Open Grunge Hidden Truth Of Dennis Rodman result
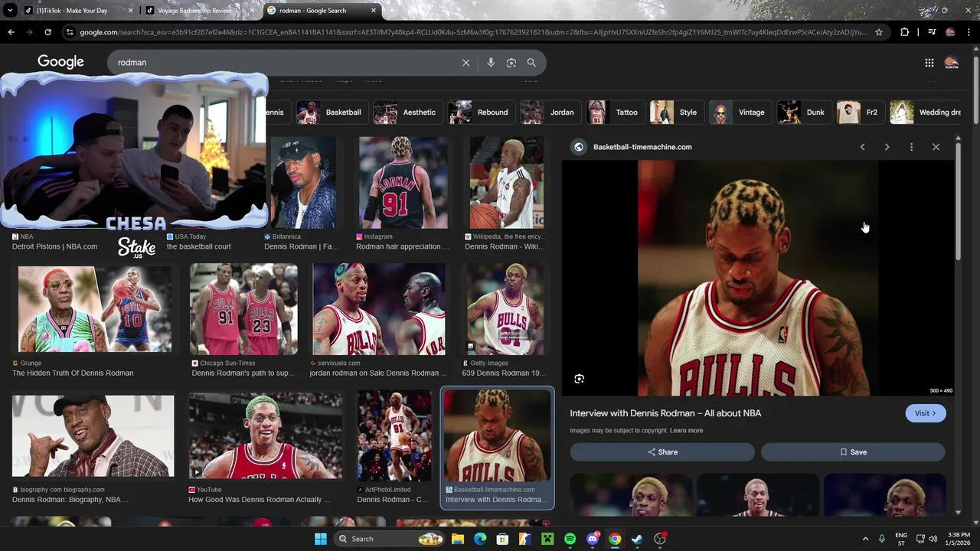Image resolution: width=980 pixels, height=551 pixels. 95,309
